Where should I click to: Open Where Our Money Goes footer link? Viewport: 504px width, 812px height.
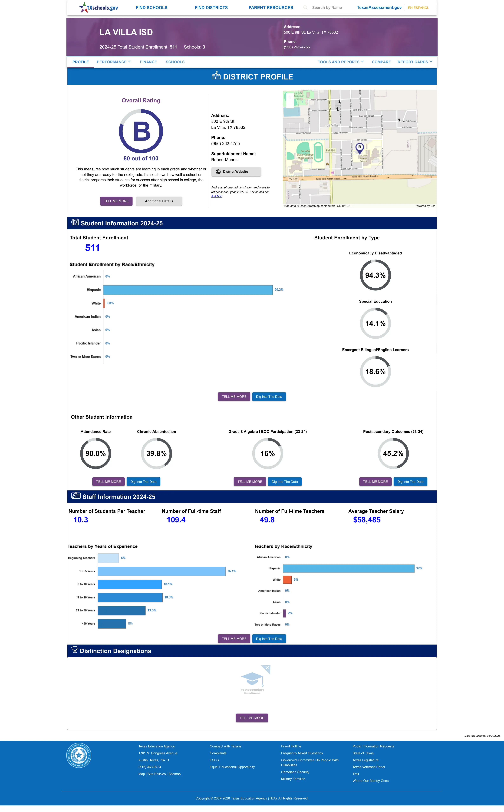coord(371,781)
